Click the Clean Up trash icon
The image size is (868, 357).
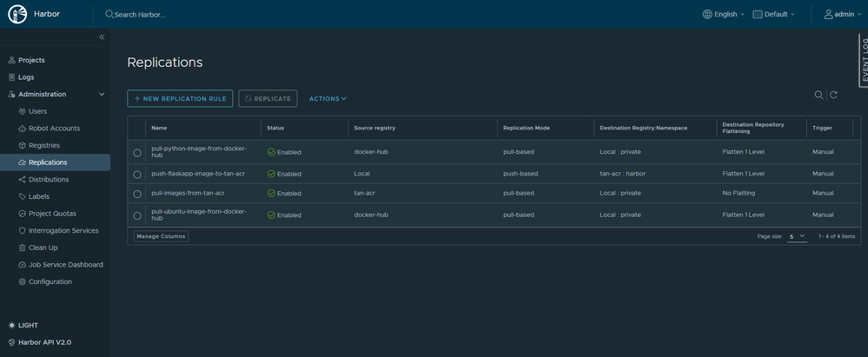click(x=22, y=248)
